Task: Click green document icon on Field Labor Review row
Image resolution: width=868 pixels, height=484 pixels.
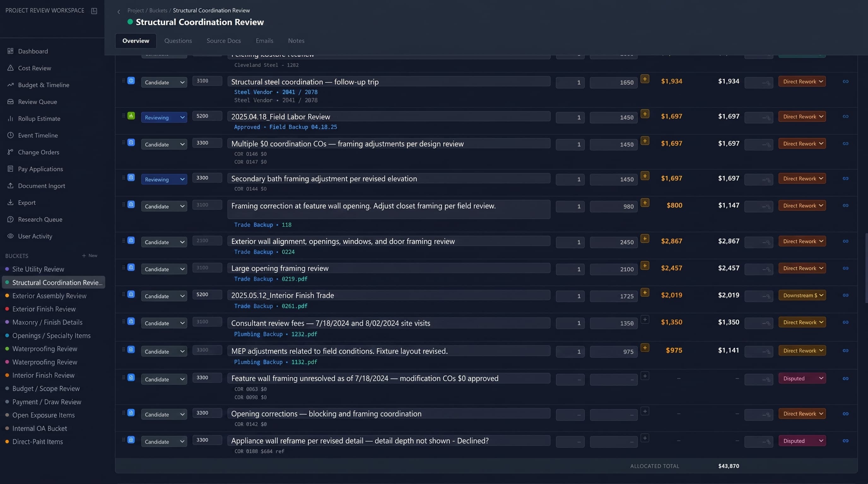Action: [131, 116]
